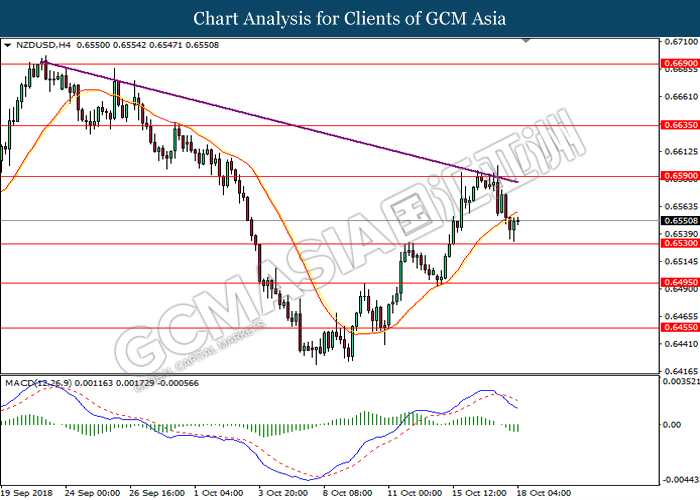The image size is (700, 500).
Task: Click the NZDUSD,H4 chart title text
Action: [43, 45]
